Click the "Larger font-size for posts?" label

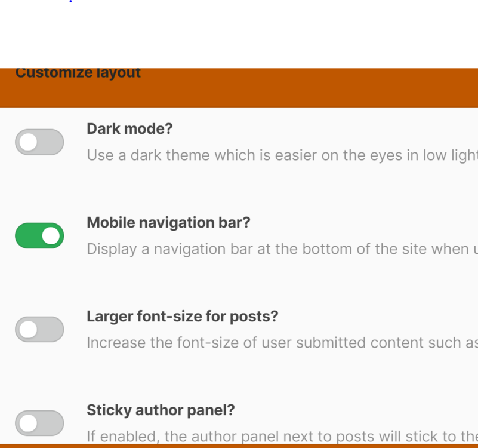pyautogui.click(x=182, y=317)
